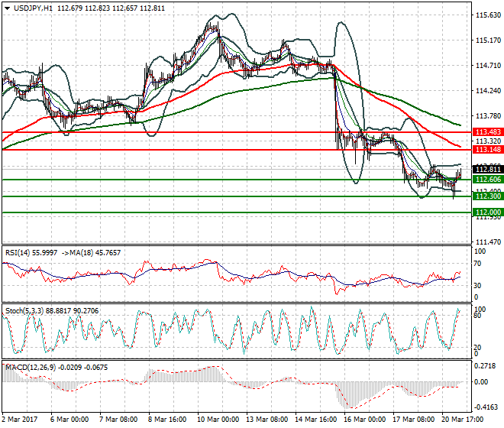Click the red 113.483 resistance price label
The width and height of the screenshot is (504, 428).
pyautogui.click(x=488, y=132)
